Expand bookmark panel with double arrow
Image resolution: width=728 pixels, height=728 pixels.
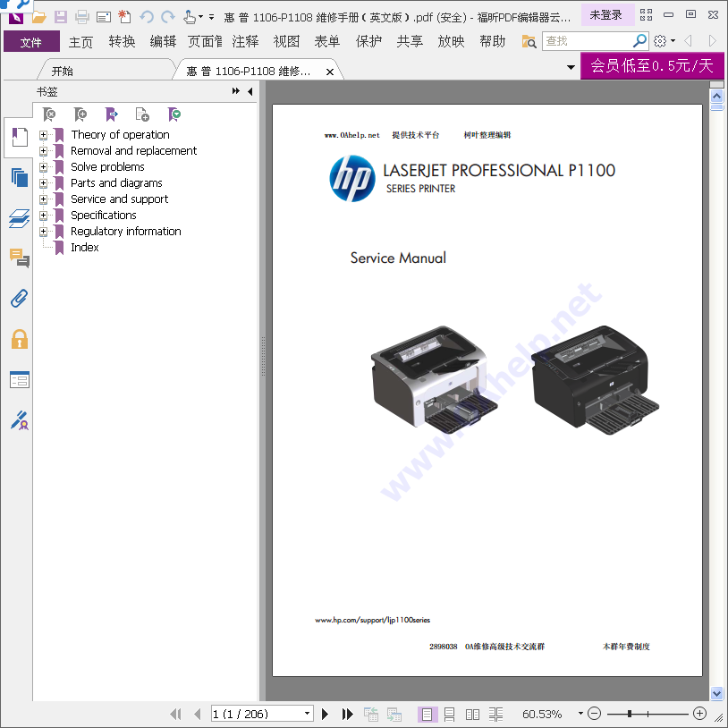[236, 91]
